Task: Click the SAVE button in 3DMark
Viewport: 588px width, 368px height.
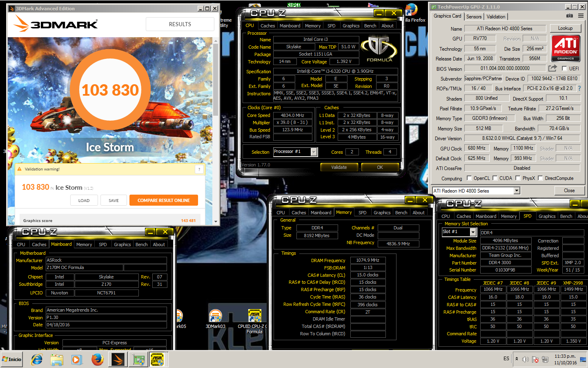Action: click(x=114, y=200)
